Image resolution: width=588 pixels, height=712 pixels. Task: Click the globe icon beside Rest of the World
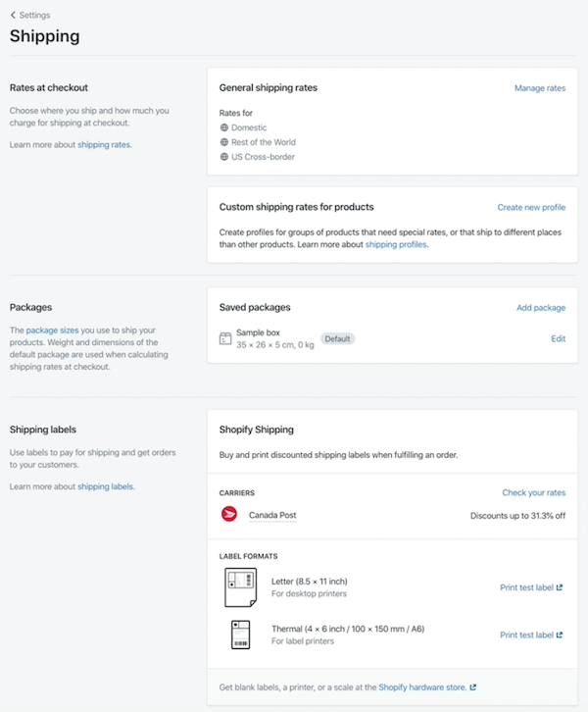coord(224,142)
